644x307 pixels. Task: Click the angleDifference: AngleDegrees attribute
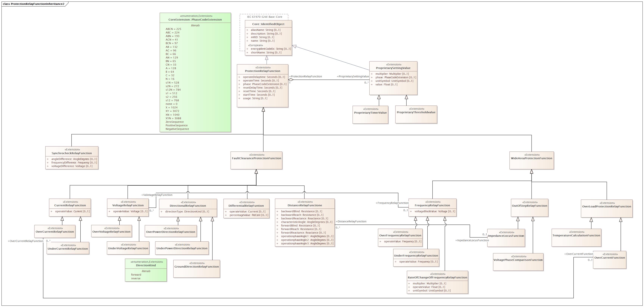point(74,159)
